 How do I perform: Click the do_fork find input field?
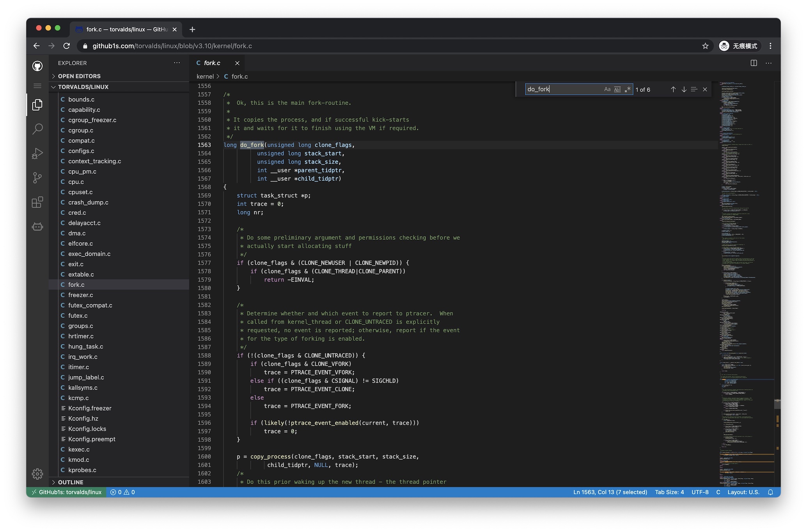pos(562,89)
